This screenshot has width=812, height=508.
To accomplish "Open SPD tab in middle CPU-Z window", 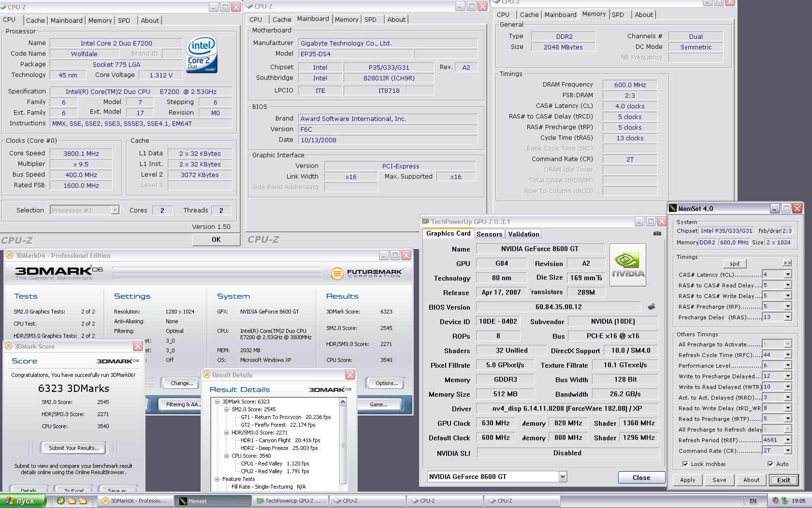I will 370,19.
